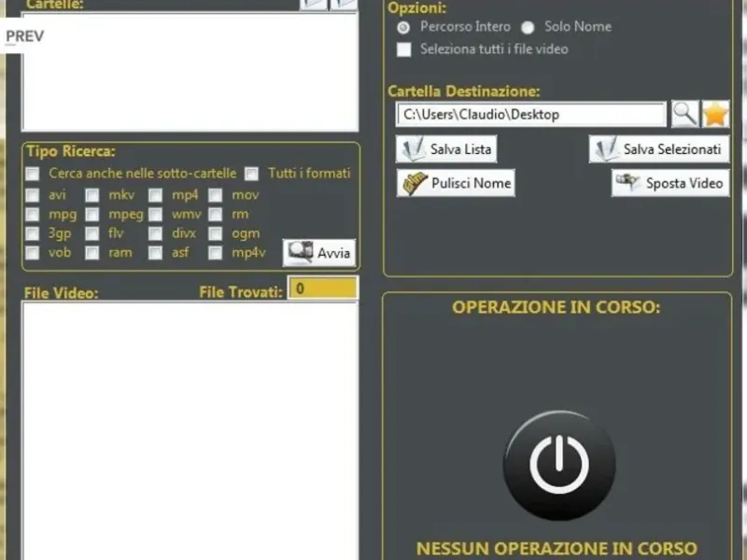The image size is (747, 560).
Task: Tick the mpg format checkbox
Action: click(33, 215)
